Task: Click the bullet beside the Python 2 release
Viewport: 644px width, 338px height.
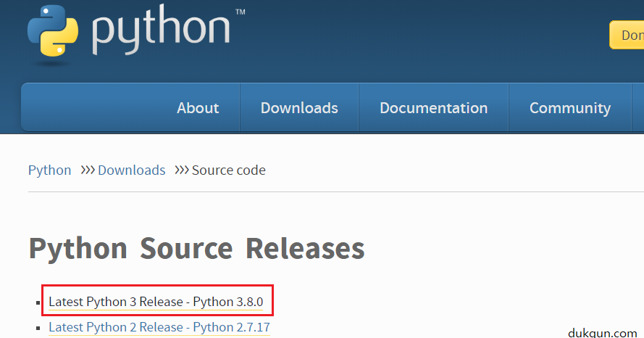Action: [x=39, y=328]
